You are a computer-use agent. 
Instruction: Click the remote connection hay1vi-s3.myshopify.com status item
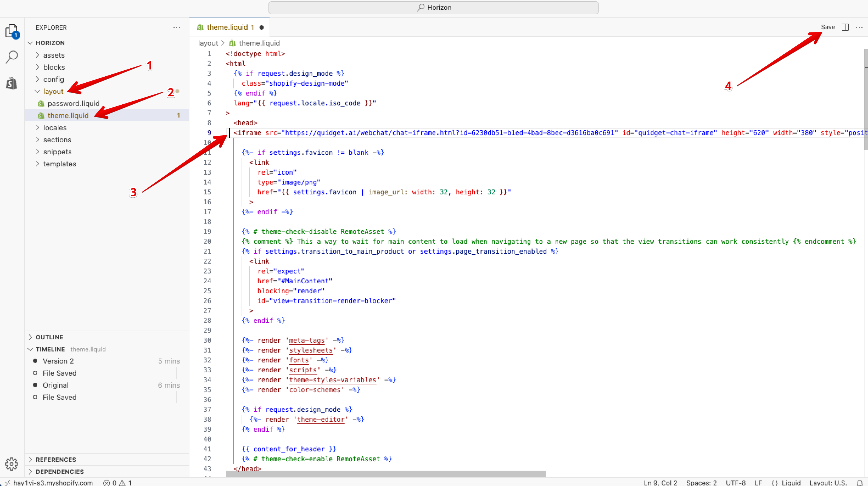click(x=49, y=483)
